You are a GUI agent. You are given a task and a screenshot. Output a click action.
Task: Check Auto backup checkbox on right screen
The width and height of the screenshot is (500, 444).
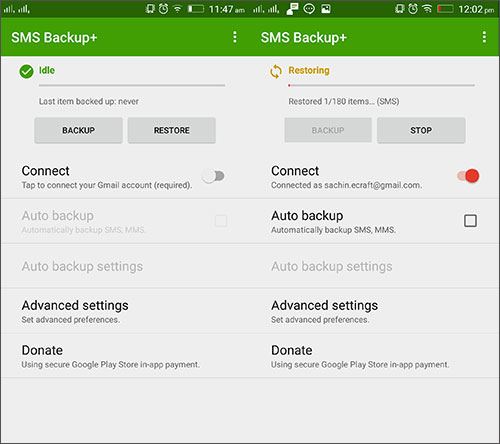470,221
